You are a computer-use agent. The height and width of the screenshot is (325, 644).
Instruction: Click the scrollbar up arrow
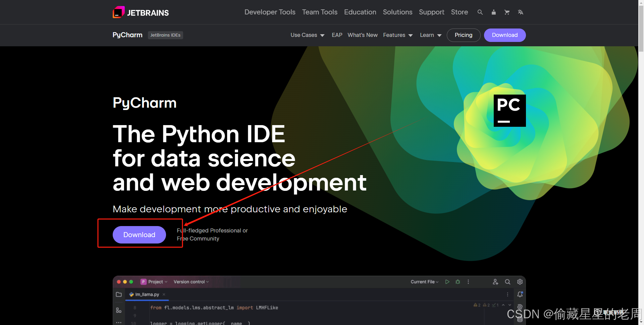pos(641,3)
